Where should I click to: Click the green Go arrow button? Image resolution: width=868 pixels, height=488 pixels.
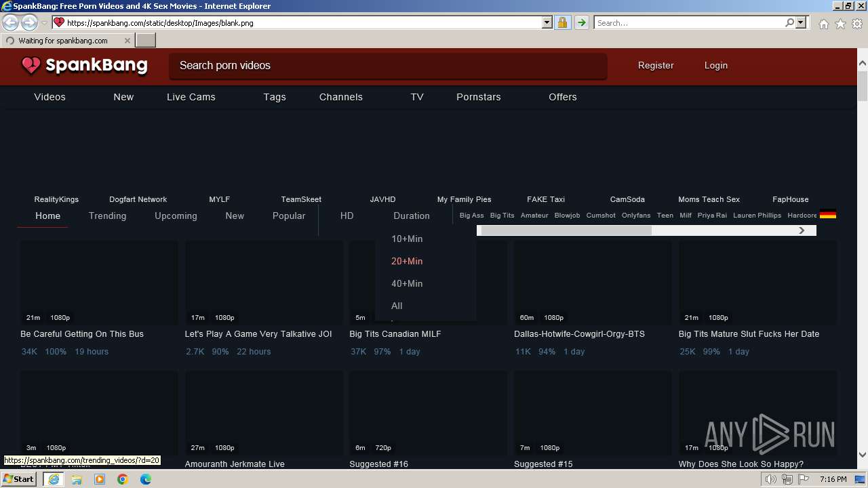point(581,22)
